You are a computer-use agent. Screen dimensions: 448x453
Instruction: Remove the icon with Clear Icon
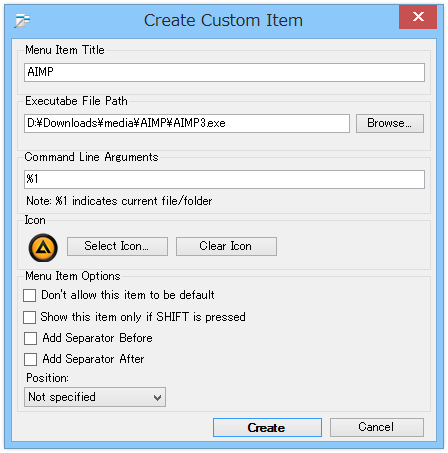click(x=226, y=246)
